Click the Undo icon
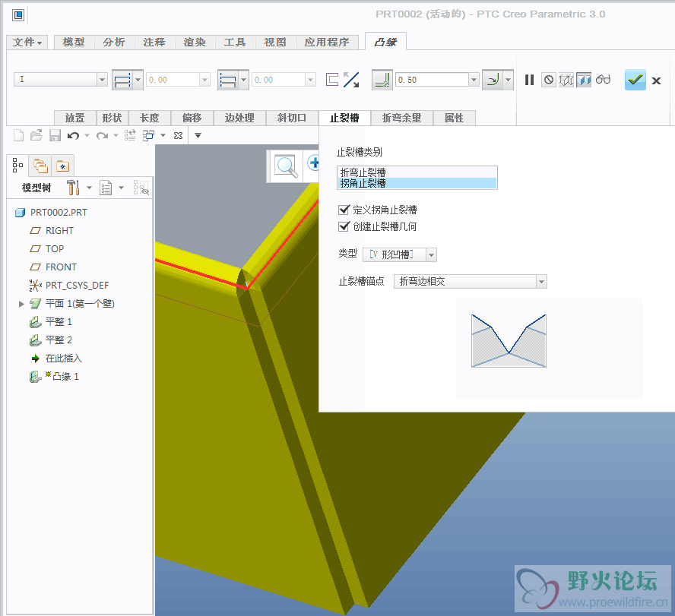The height and width of the screenshot is (616, 675). tap(73, 136)
